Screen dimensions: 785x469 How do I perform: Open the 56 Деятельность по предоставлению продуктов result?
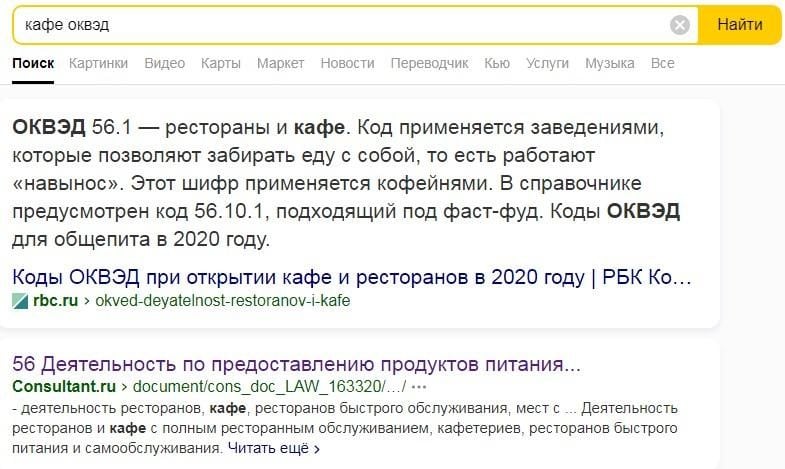click(x=296, y=364)
